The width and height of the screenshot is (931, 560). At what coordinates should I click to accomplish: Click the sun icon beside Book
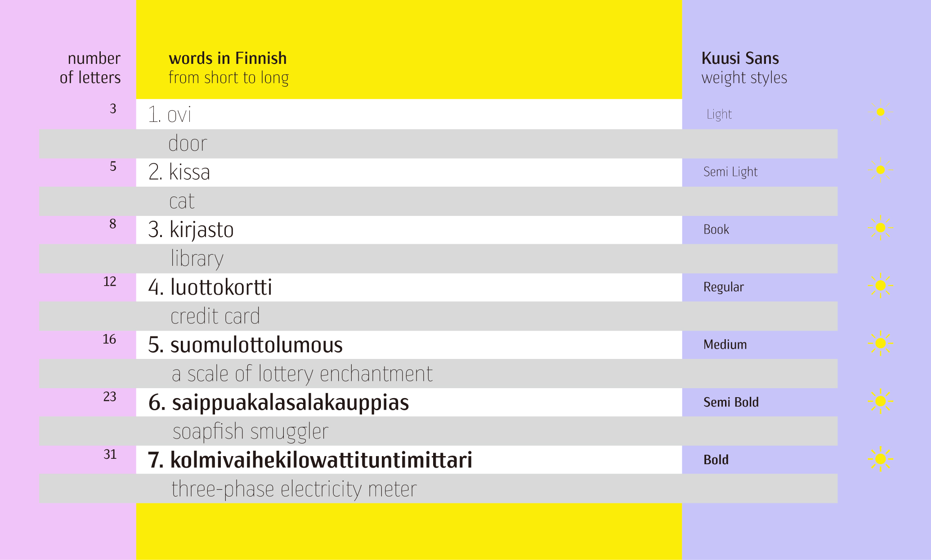click(881, 228)
